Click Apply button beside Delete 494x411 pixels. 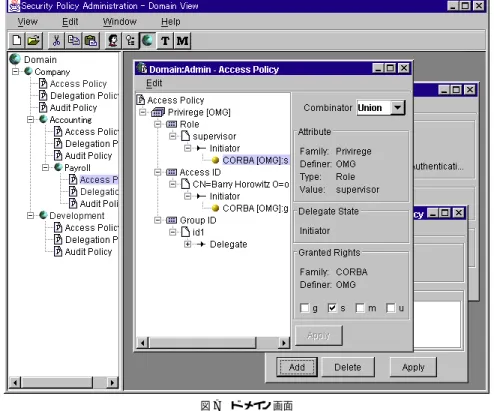413,367
